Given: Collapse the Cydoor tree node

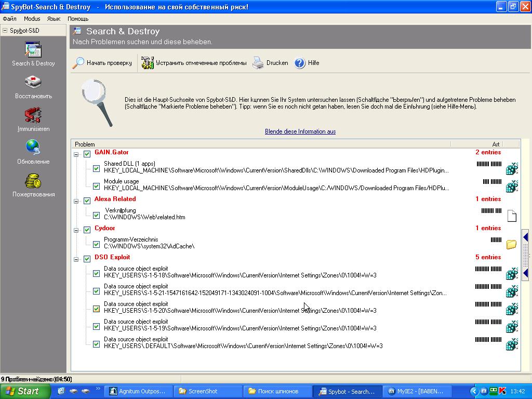Looking at the screenshot, I should point(76,230).
